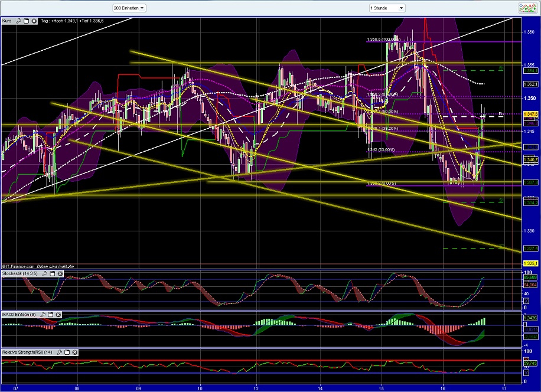Viewport: 541px width, 392px height.
Task: Maximize the Kurs price chart panel
Action: pos(26,21)
